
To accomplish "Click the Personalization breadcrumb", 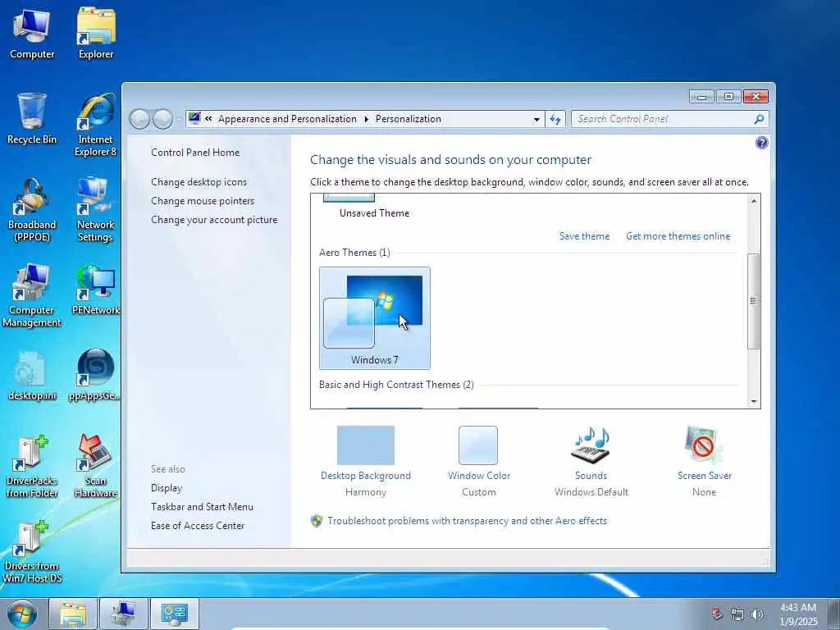I will click(409, 119).
